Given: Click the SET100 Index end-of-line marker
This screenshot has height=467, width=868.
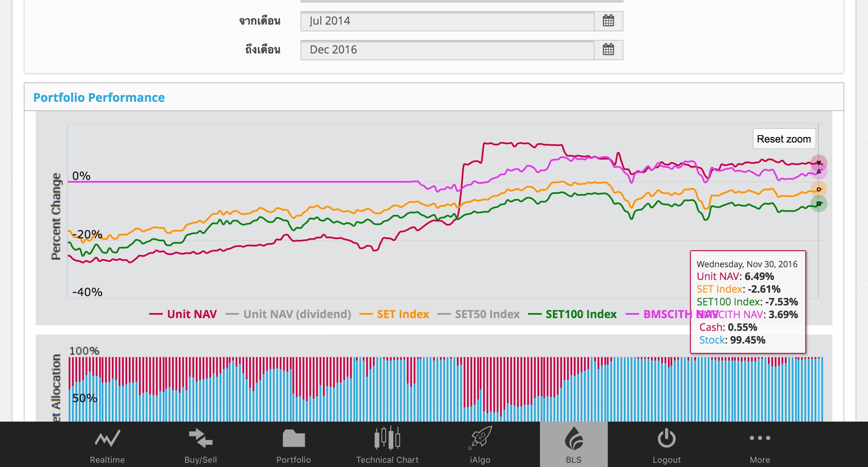Looking at the screenshot, I should (x=819, y=204).
